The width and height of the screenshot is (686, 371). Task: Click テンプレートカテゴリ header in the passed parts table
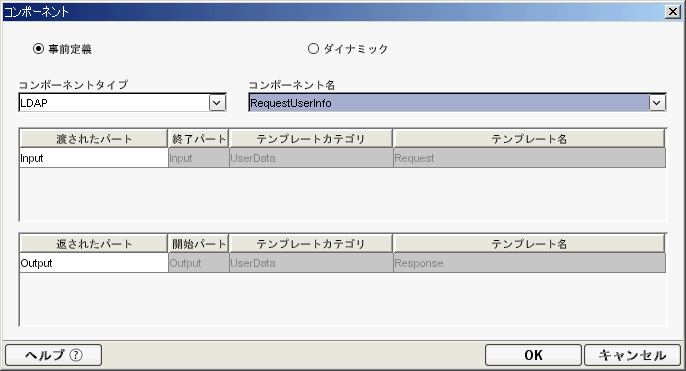[x=311, y=139]
